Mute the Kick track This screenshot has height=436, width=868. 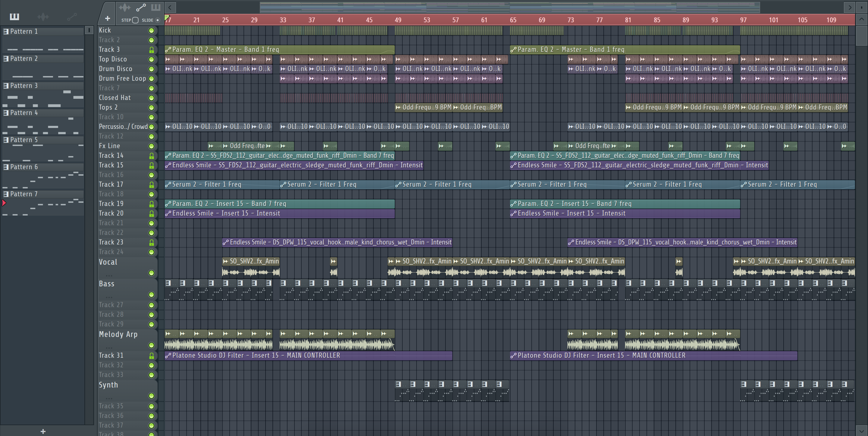click(x=151, y=31)
